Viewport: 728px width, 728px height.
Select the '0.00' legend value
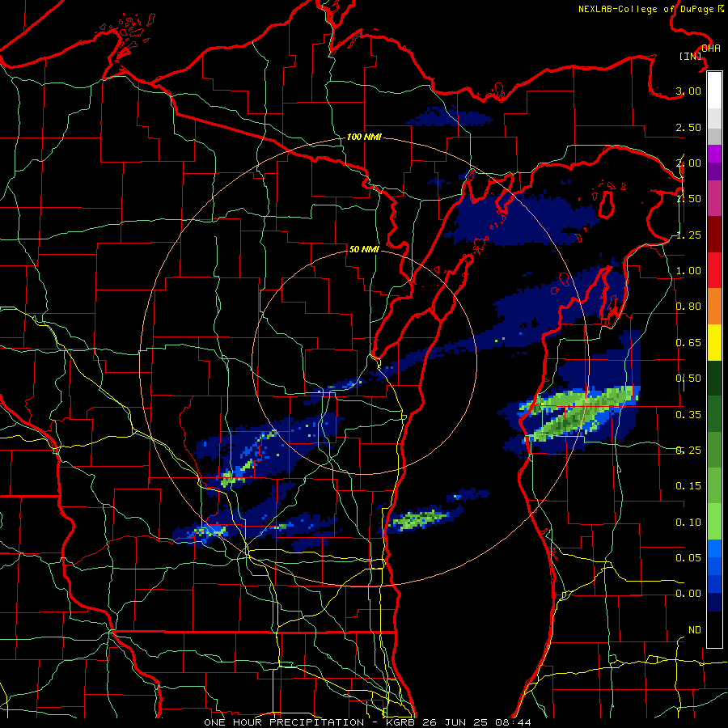[688, 594]
